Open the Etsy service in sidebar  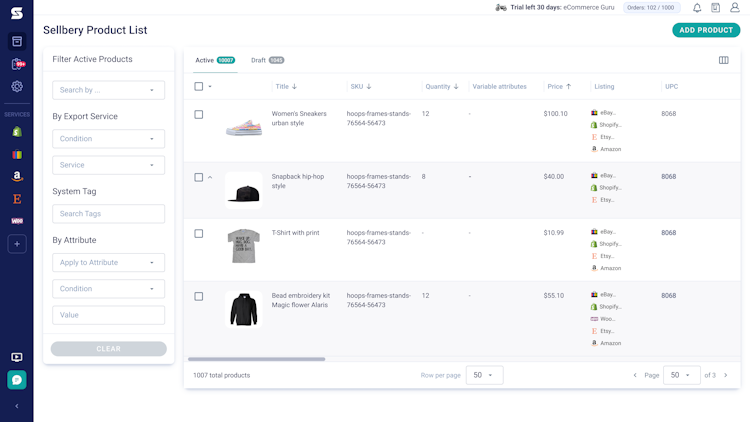17,199
